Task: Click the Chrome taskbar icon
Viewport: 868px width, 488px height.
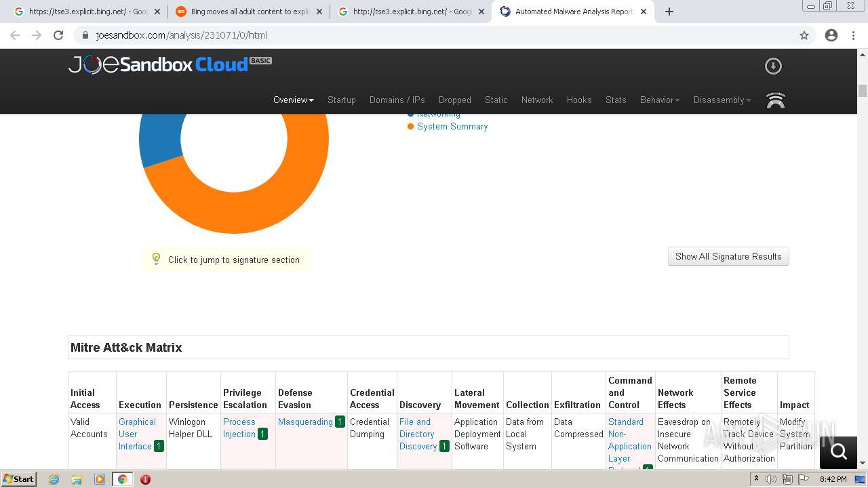Action: point(122,479)
